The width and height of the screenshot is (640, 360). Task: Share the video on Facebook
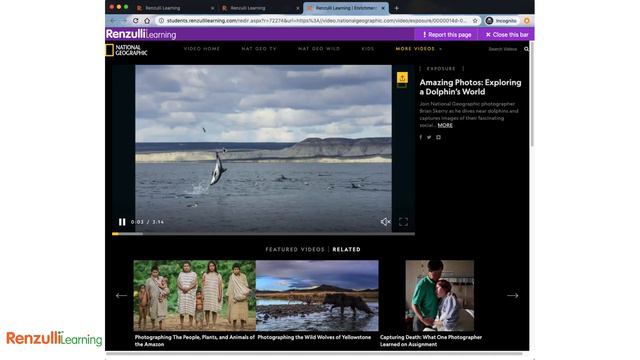[x=421, y=137]
